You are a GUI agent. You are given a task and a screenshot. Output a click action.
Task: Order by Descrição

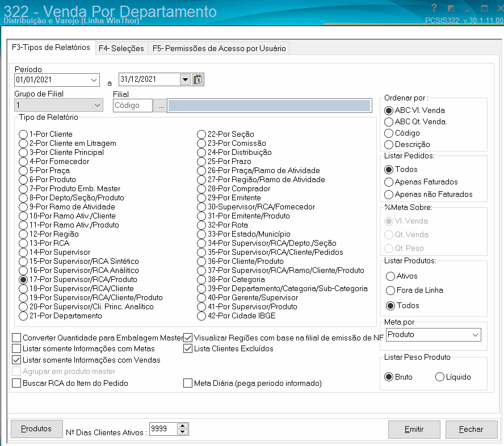(x=407, y=145)
